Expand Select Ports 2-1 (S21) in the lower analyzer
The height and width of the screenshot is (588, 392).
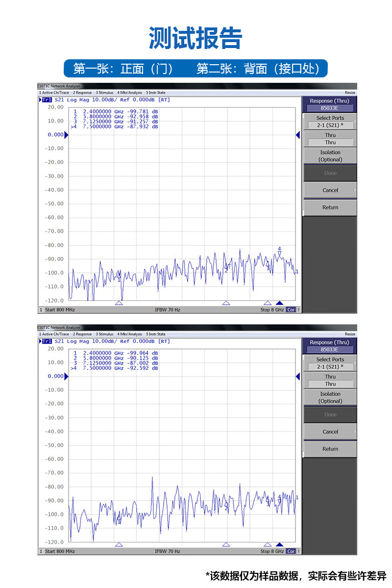pos(330,363)
